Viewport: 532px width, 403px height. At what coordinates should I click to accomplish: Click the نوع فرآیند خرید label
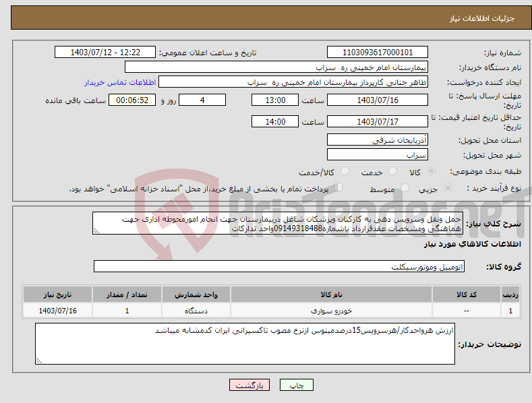pyautogui.click(x=494, y=188)
